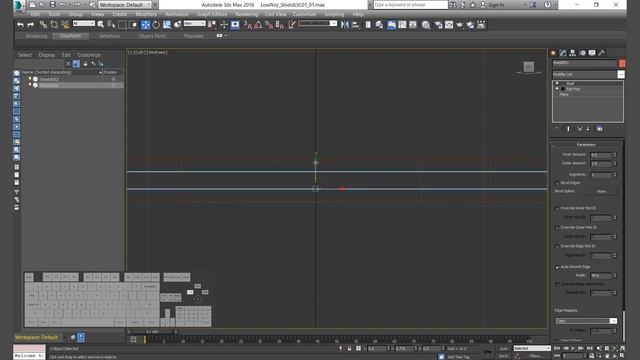This screenshot has height=360, width=640.
Task: Enable Override Edge Smooth Grp checkbox
Action: [557, 284]
